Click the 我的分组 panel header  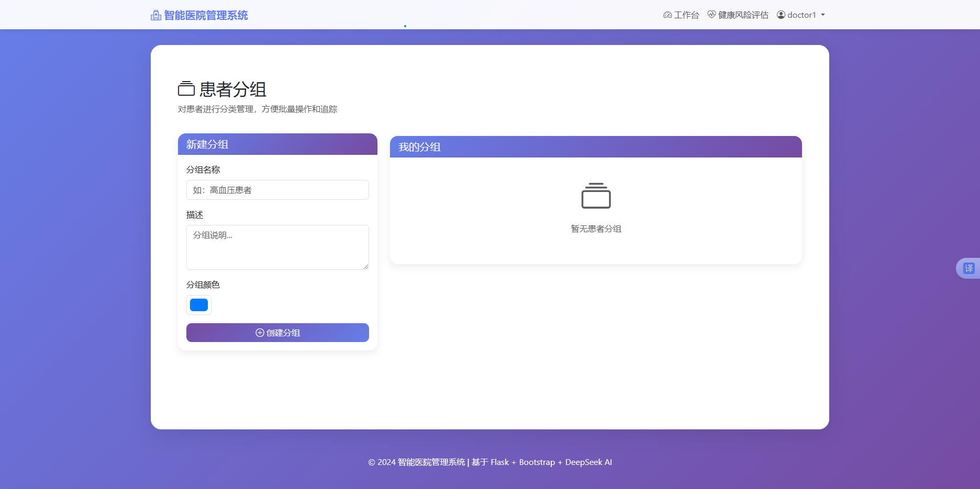pyautogui.click(x=418, y=147)
